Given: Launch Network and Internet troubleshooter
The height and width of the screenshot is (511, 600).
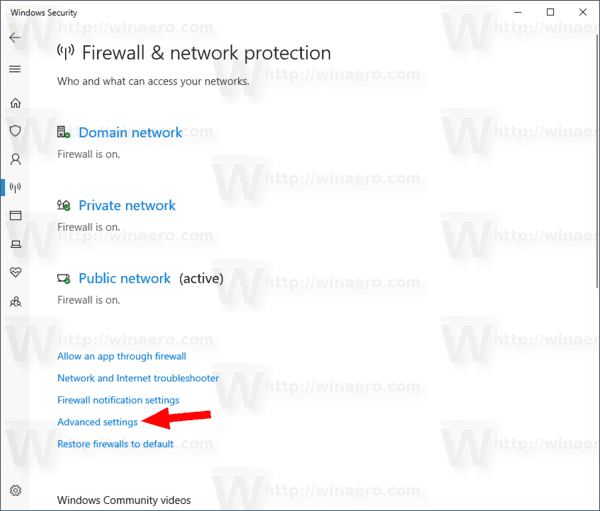Looking at the screenshot, I should [x=138, y=378].
